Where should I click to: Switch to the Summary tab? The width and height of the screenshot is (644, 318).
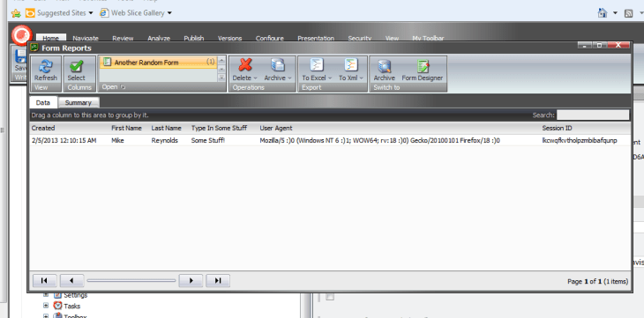coord(78,102)
